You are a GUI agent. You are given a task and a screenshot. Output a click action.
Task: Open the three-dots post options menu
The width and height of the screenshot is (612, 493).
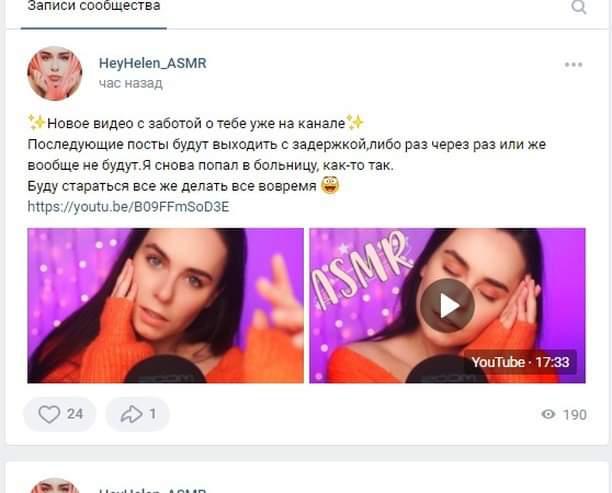(573, 65)
